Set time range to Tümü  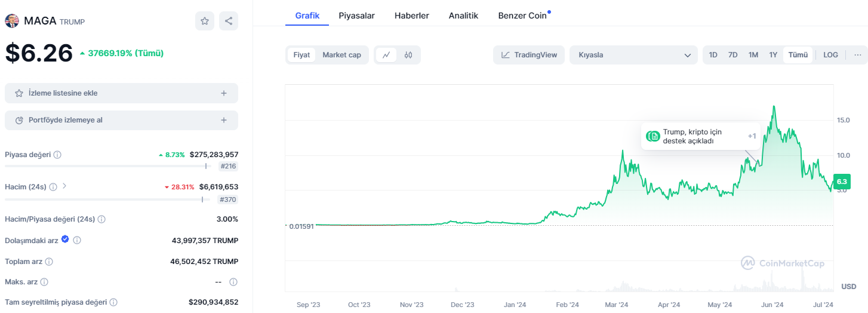click(x=798, y=55)
